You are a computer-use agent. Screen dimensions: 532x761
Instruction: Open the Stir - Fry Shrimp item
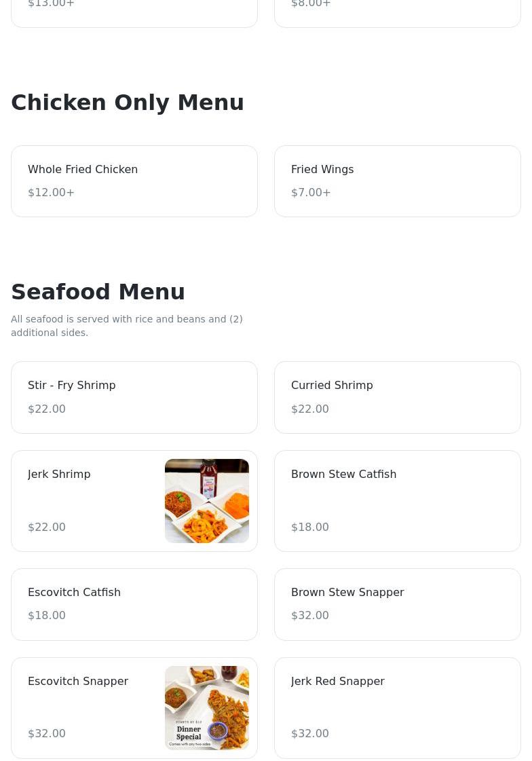click(134, 397)
